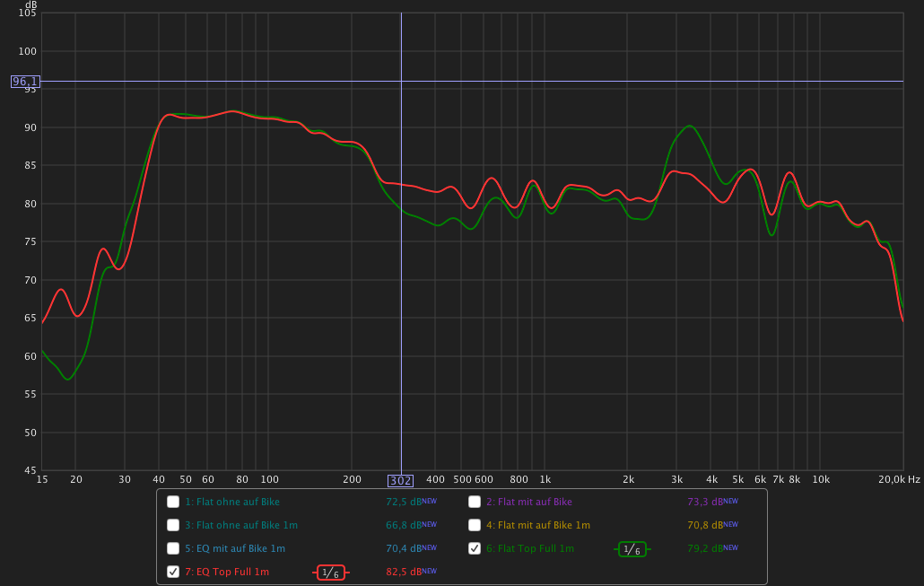
Task: Click the NEW badge beside 79,2 dB
Action: (731, 547)
